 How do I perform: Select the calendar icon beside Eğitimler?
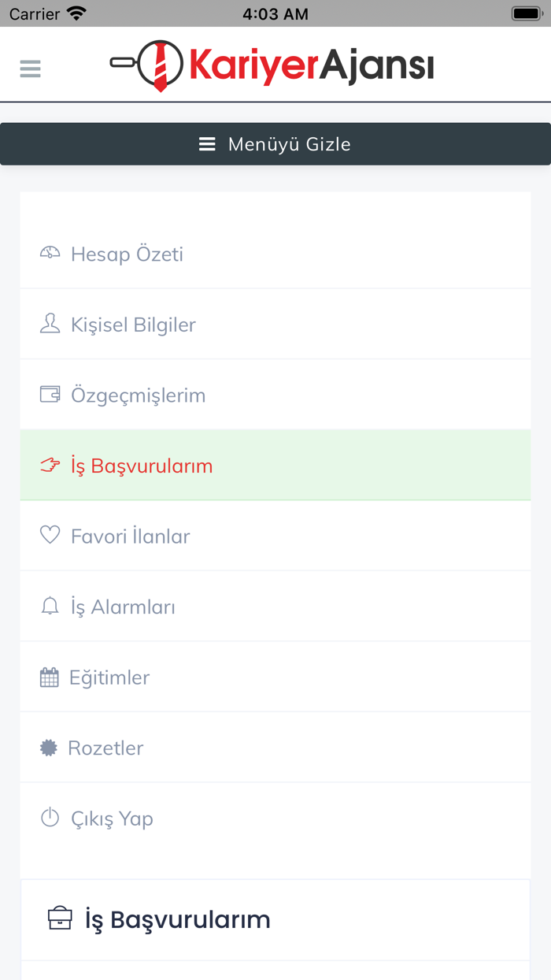pyautogui.click(x=50, y=677)
